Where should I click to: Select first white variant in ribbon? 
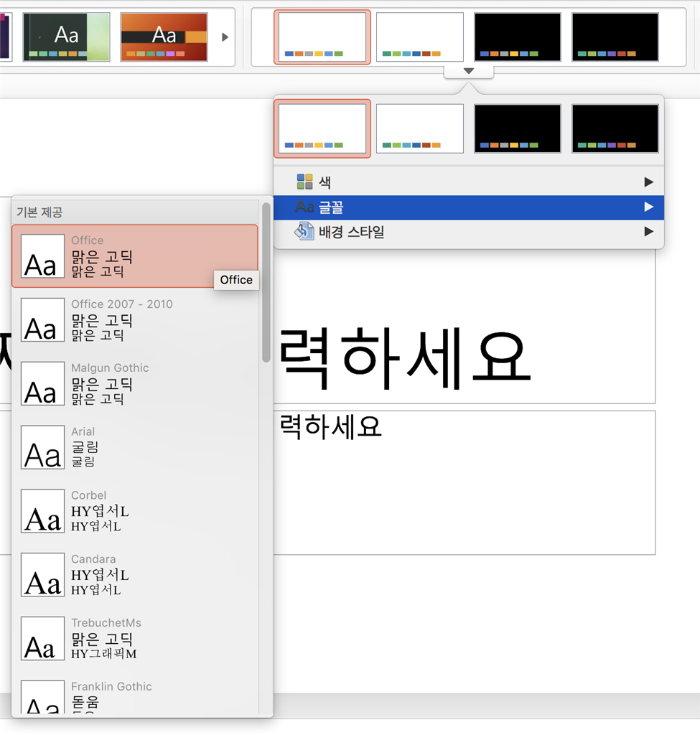point(322,37)
